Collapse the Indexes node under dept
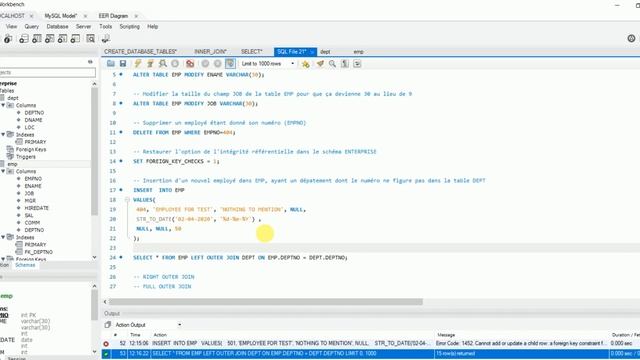 (3, 135)
